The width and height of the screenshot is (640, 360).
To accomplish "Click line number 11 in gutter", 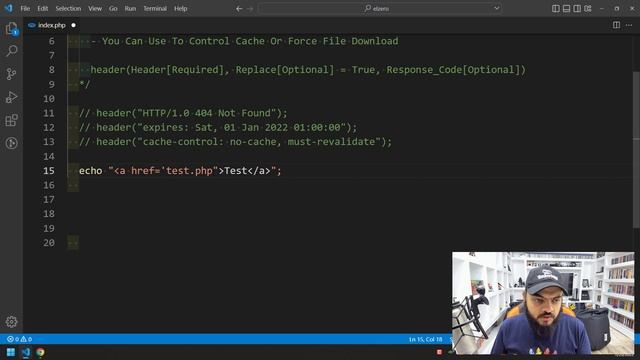I will 49,113.
